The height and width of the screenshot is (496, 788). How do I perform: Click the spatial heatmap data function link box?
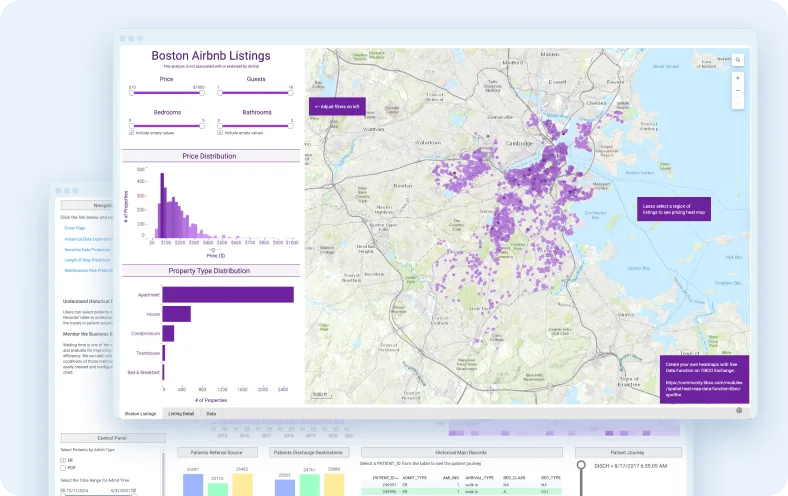point(704,379)
